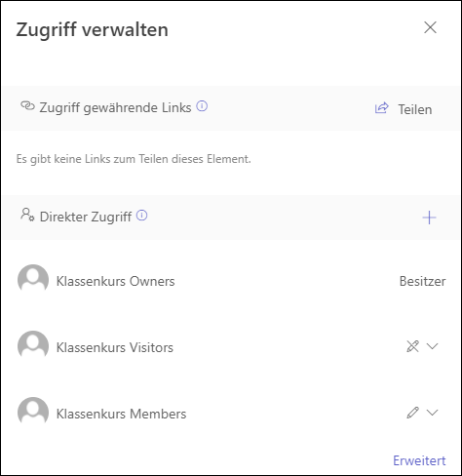Screen dimensions: 462x476
Task: Expand the permission dropdown for Klassenkurs Visitors
Action: [433, 346]
